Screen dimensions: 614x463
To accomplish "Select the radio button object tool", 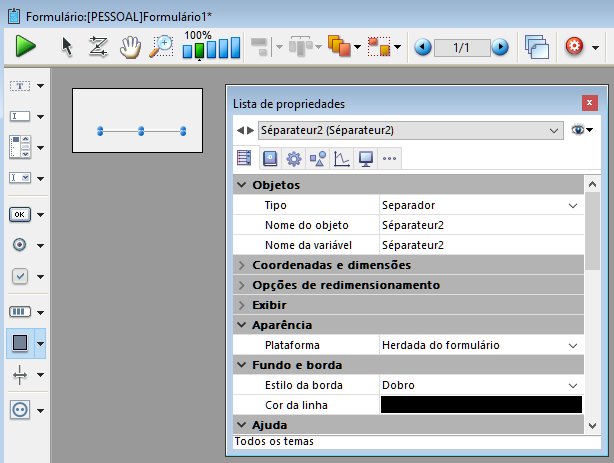I will pos(20,245).
